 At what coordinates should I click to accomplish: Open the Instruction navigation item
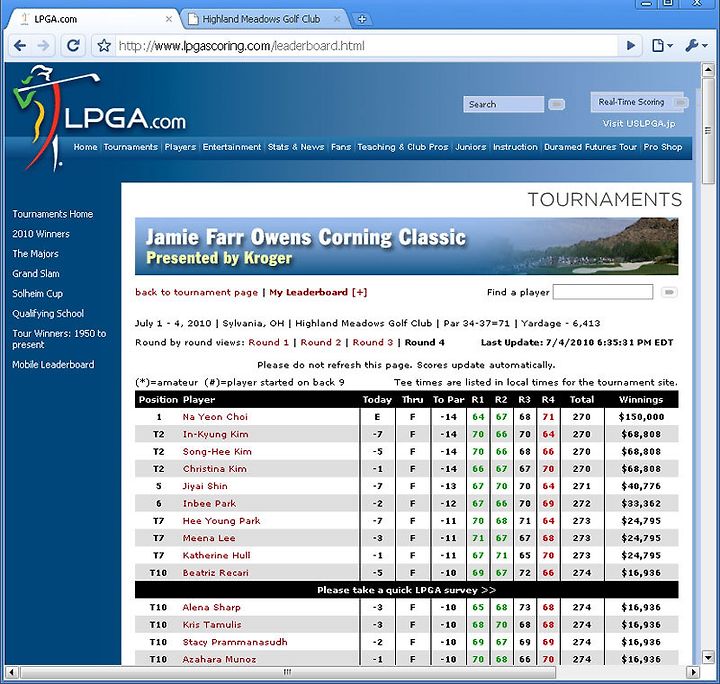click(x=515, y=147)
